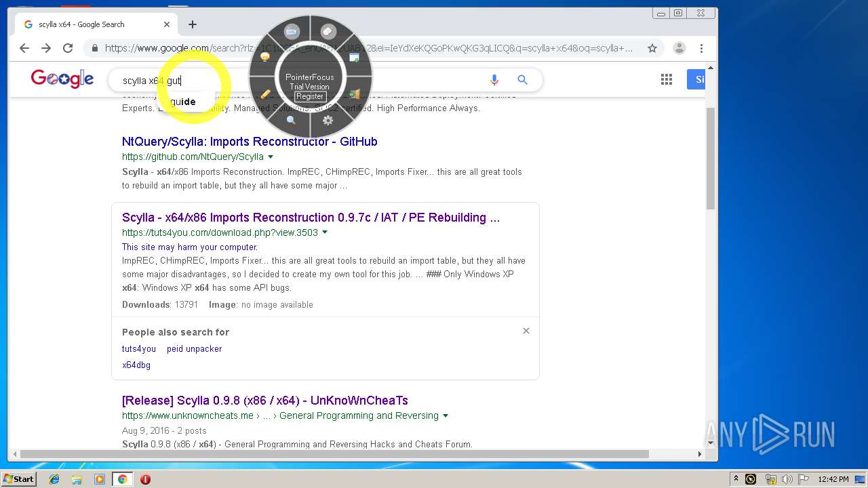The width and height of the screenshot is (868, 488).
Task: Dismiss the 'People also search for' box
Action: click(526, 331)
